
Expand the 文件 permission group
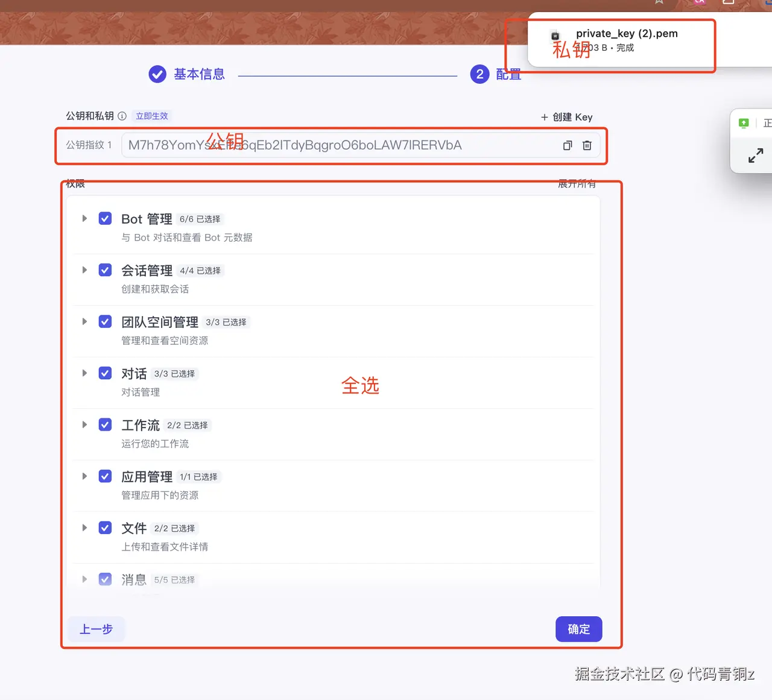point(84,528)
